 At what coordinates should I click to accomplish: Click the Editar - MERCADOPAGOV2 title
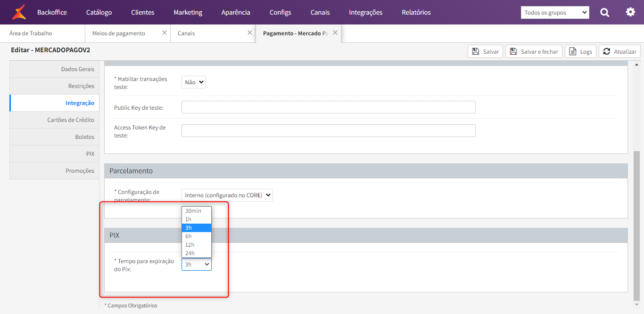click(x=50, y=49)
